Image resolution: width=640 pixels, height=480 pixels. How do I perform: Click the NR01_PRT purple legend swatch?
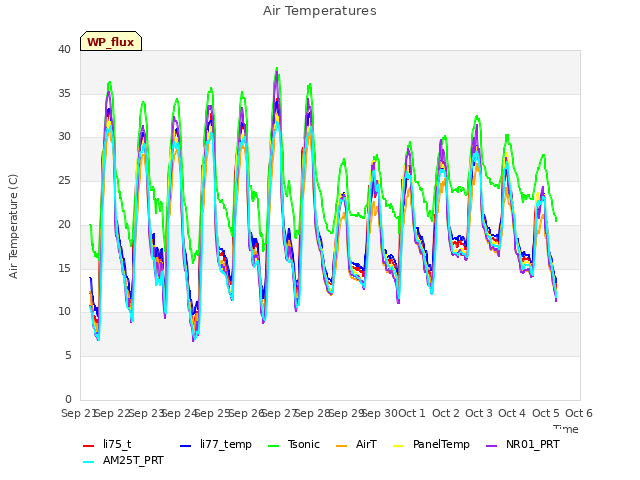(x=492, y=446)
